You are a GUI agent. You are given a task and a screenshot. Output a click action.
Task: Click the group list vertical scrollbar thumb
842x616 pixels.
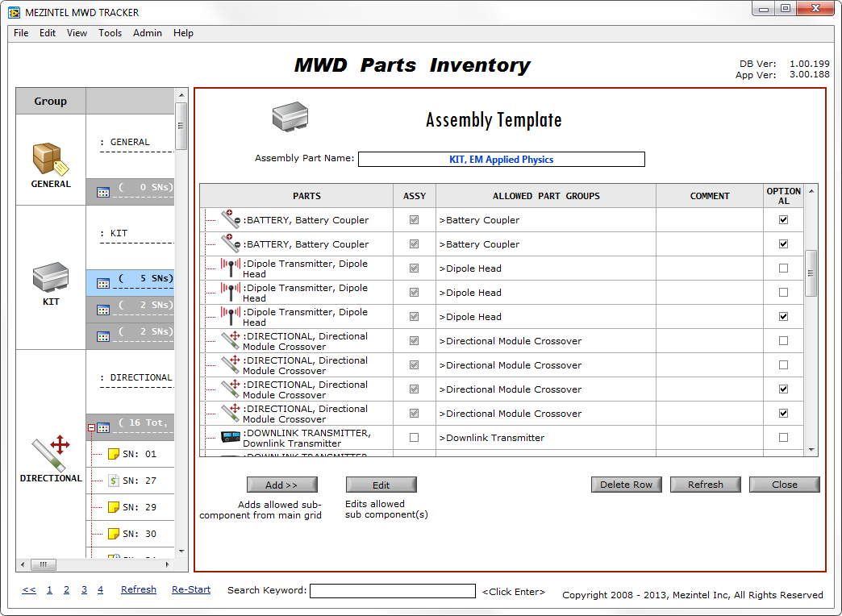point(181,127)
